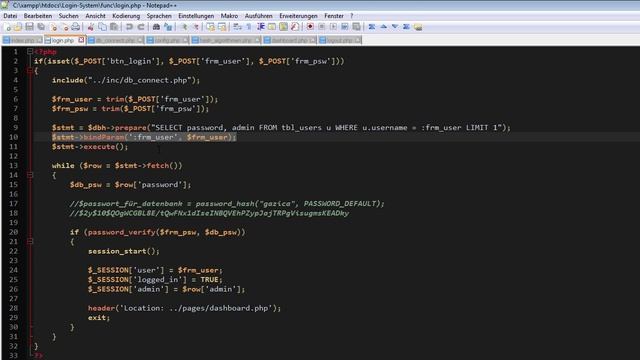Image resolution: width=640 pixels, height=360 pixels.
Task: Create a new document with the New icon
Action: (x=7, y=27)
